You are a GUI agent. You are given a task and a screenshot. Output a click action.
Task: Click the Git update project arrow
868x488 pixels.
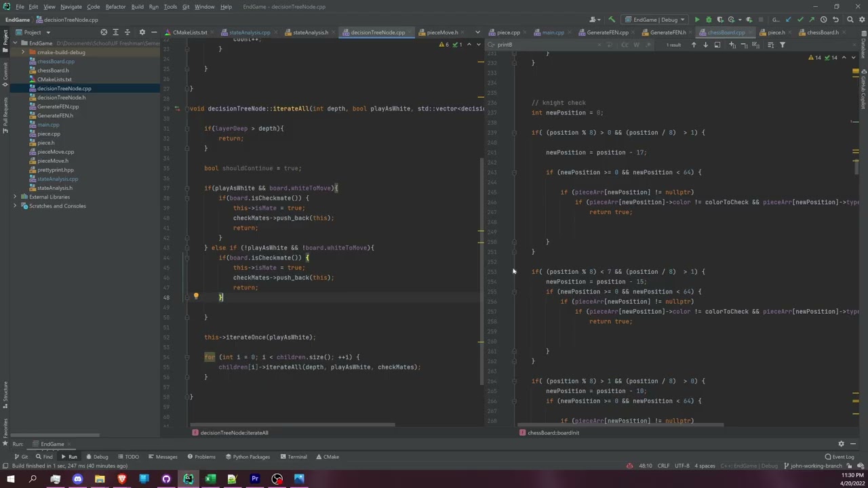click(787, 20)
